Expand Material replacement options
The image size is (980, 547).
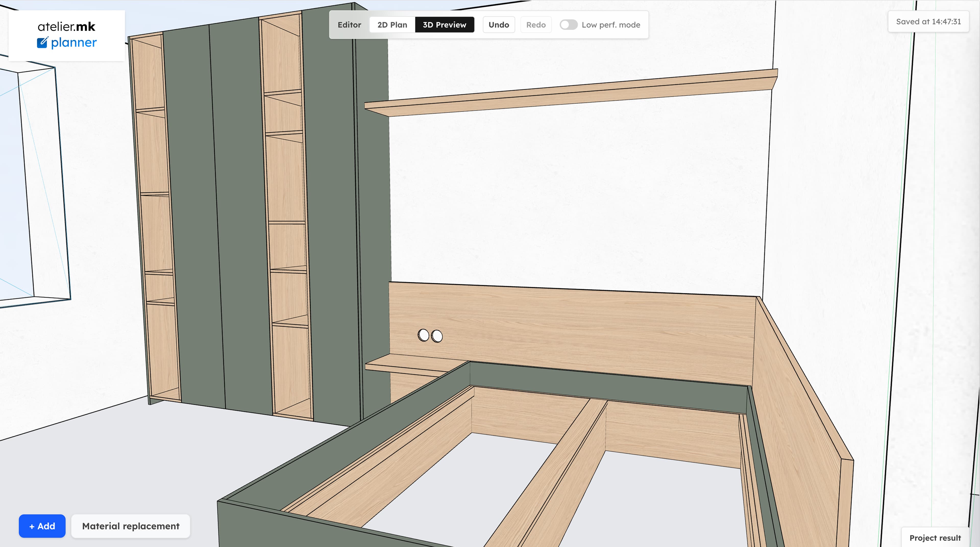click(x=130, y=526)
